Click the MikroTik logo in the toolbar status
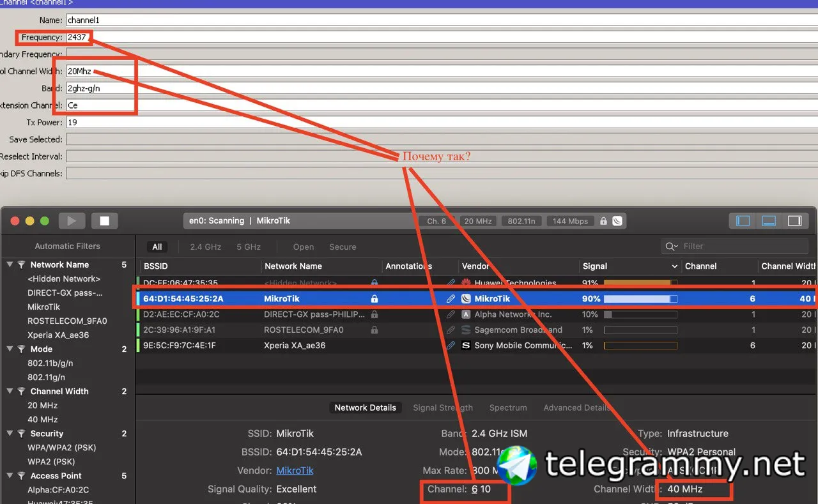The height and width of the screenshot is (504, 818). (617, 221)
